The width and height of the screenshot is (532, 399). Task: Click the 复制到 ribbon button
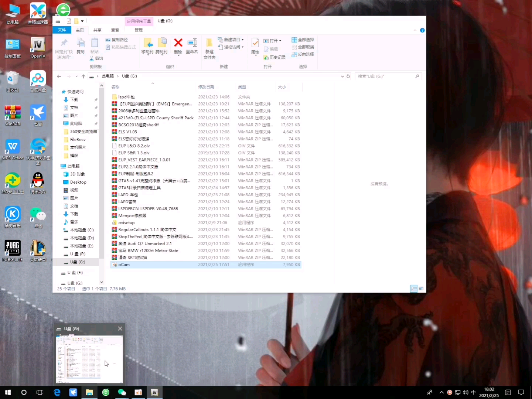click(161, 46)
